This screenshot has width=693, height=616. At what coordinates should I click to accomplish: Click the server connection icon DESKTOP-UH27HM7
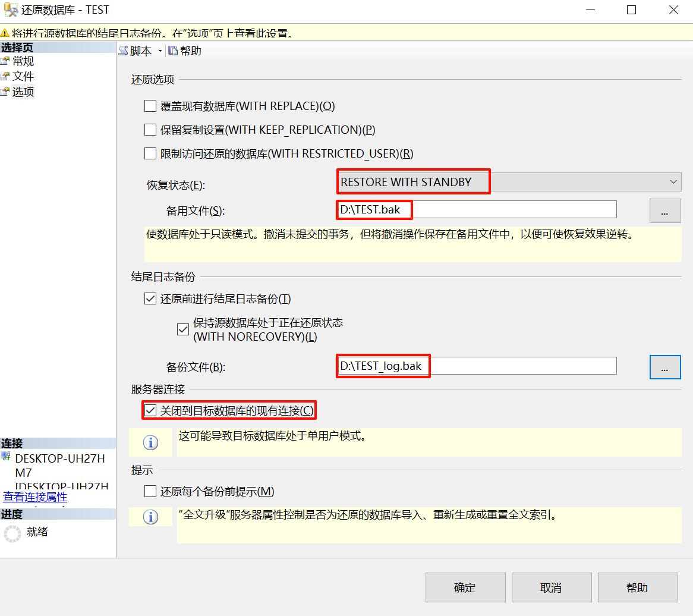pyautogui.click(x=6, y=457)
